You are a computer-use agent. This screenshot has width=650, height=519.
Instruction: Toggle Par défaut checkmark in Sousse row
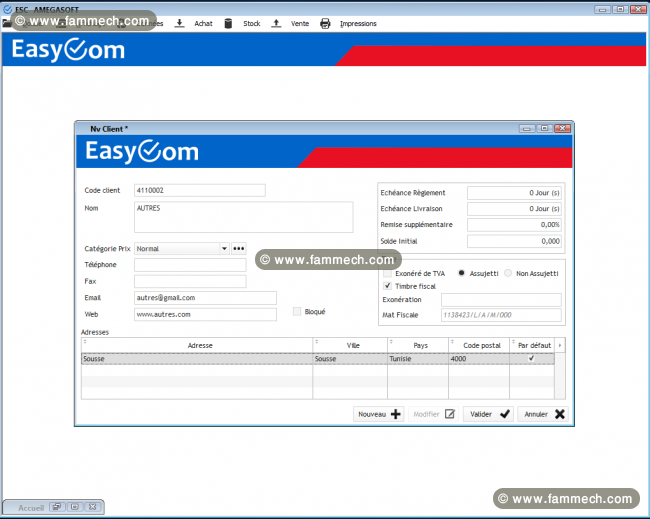tap(531, 358)
